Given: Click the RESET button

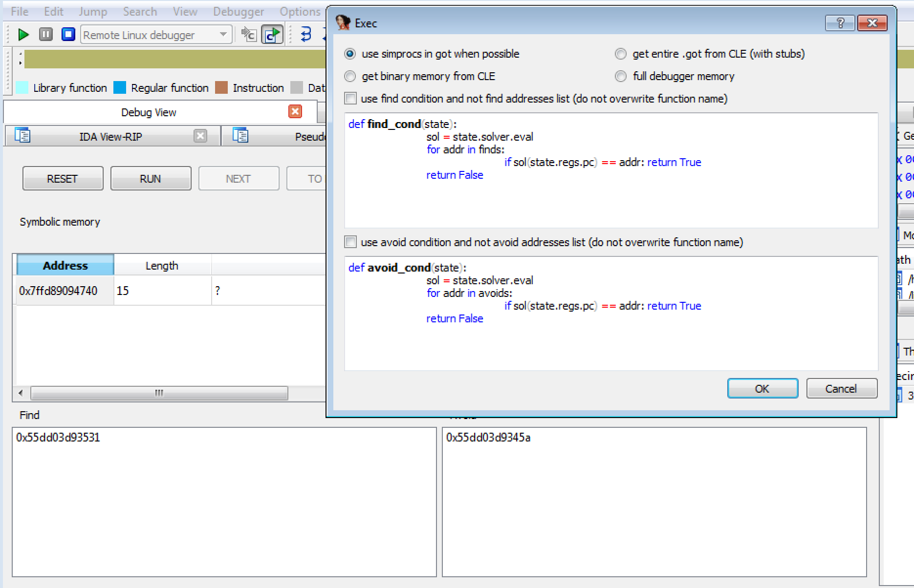Looking at the screenshot, I should click(63, 179).
